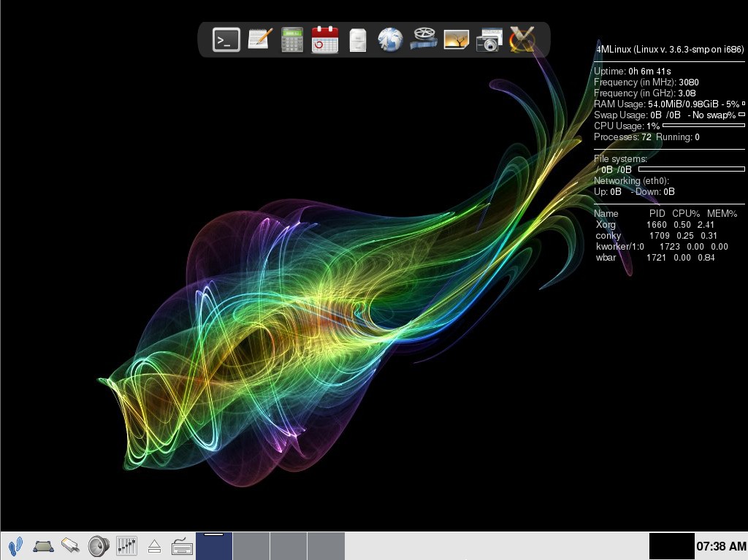Open the calculator application

(292, 40)
